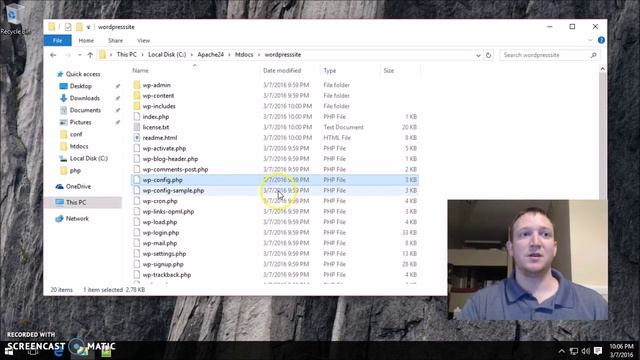This screenshot has height=360, width=640.
Task: Select the index.php file
Action: point(156,117)
